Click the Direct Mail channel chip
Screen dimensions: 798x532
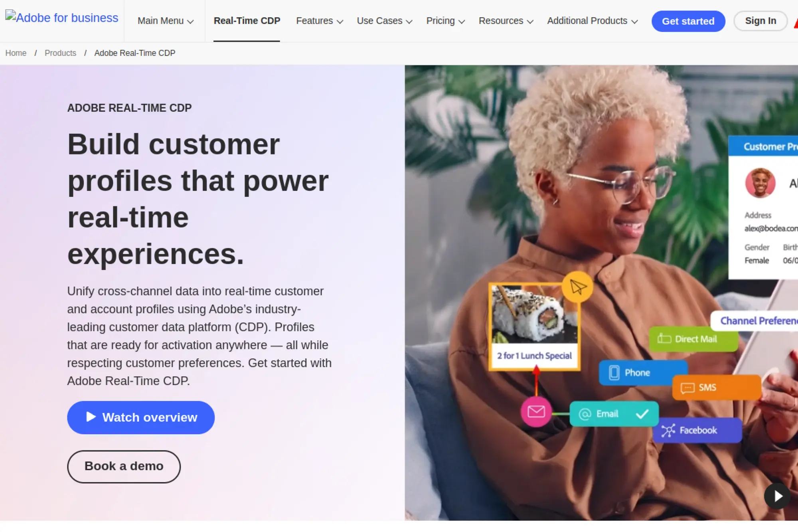click(693, 339)
